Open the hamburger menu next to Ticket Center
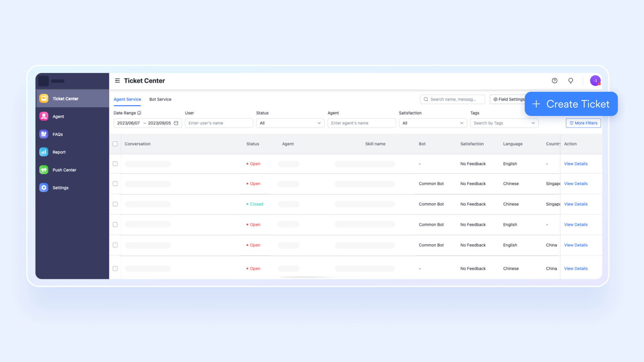Image resolution: width=644 pixels, height=362 pixels. pos(117,81)
